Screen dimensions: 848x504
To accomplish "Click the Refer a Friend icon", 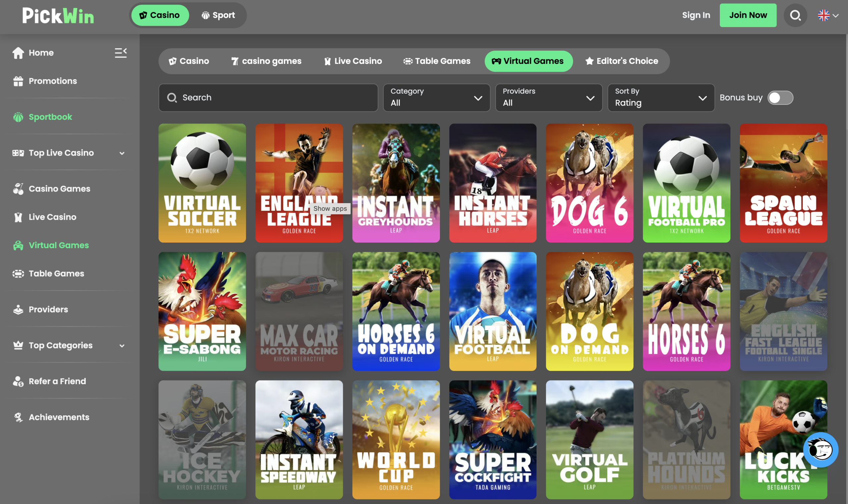I will coord(18,382).
